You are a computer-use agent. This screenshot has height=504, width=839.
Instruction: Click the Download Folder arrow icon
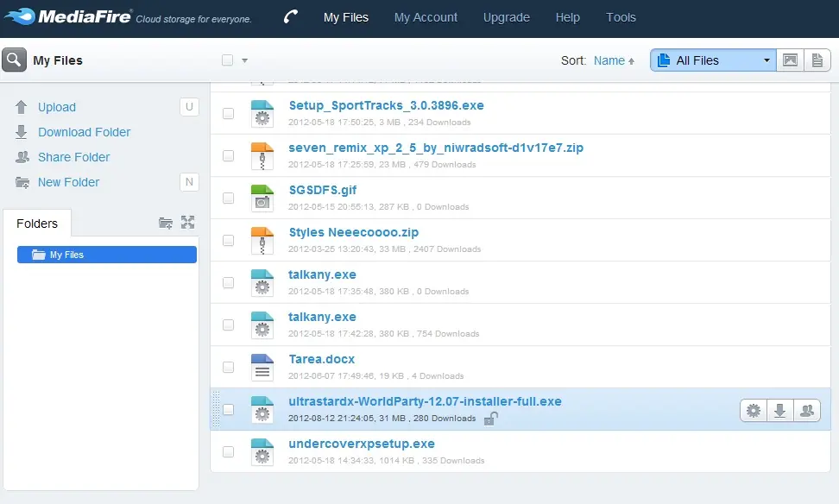click(21, 132)
